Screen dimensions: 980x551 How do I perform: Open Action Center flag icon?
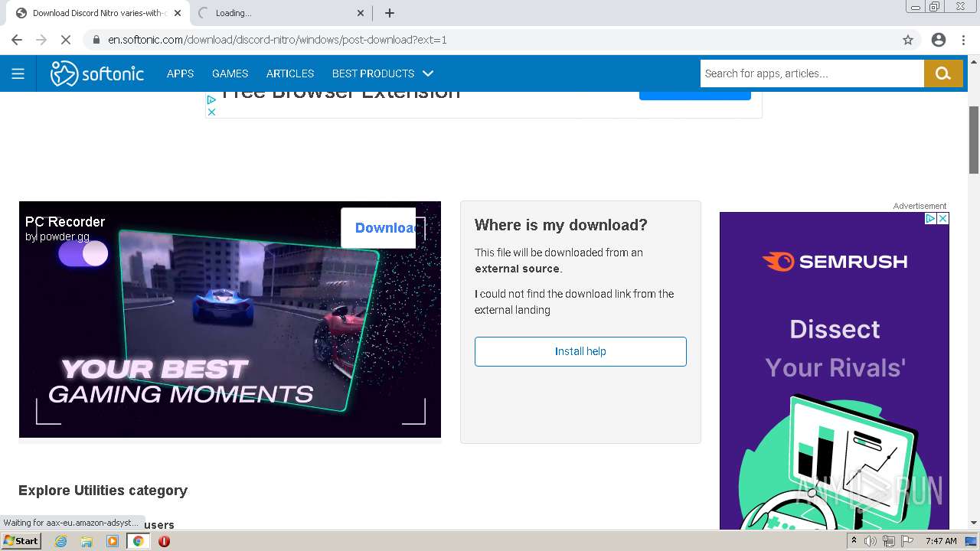pyautogui.click(x=907, y=541)
